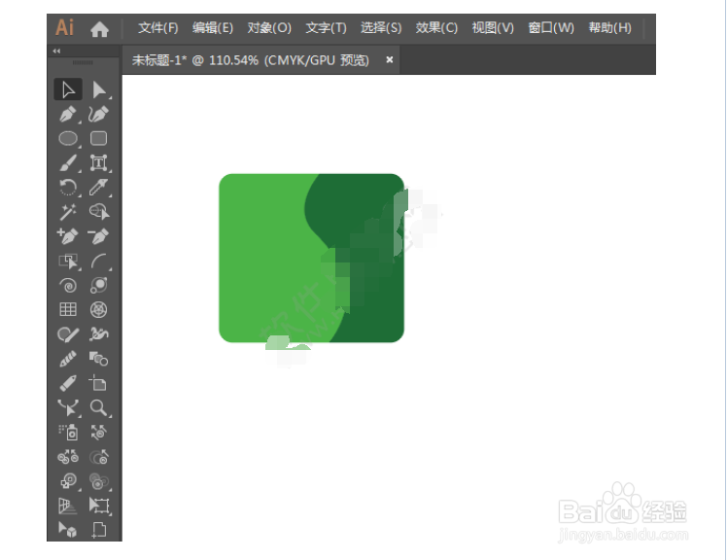
Task: Select the Ellipse tool
Action: (x=68, y=138)
